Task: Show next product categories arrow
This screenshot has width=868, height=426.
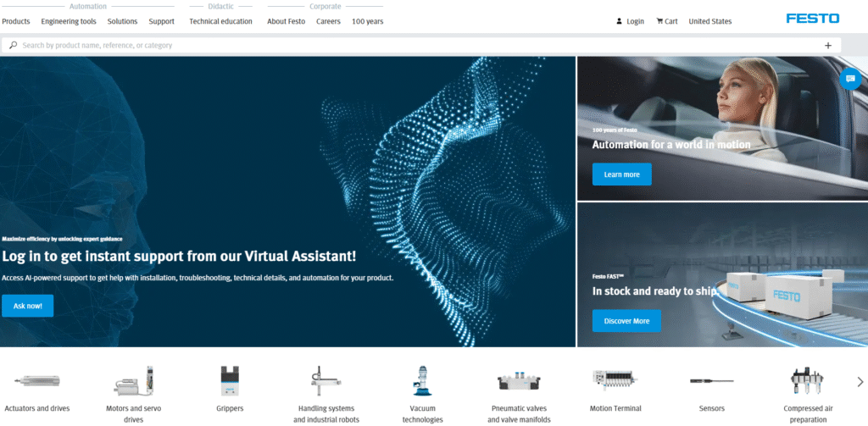Action: tap(860, 382)
